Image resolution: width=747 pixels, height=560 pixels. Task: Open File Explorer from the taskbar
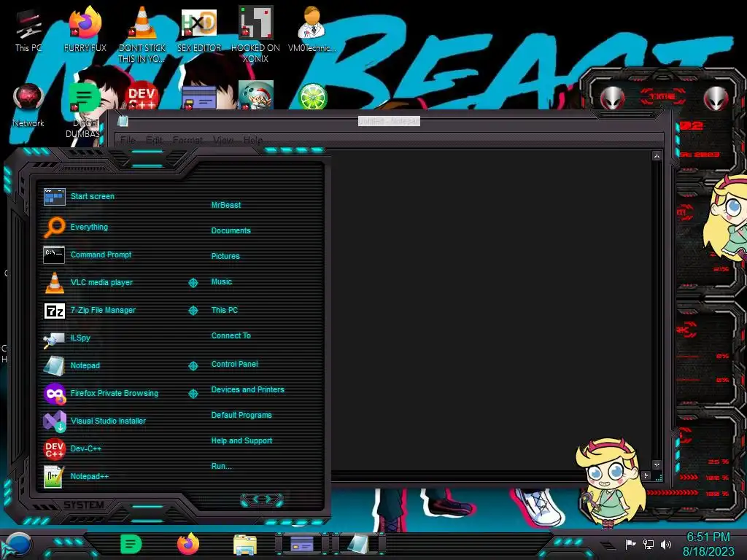[x=245, y=544]
